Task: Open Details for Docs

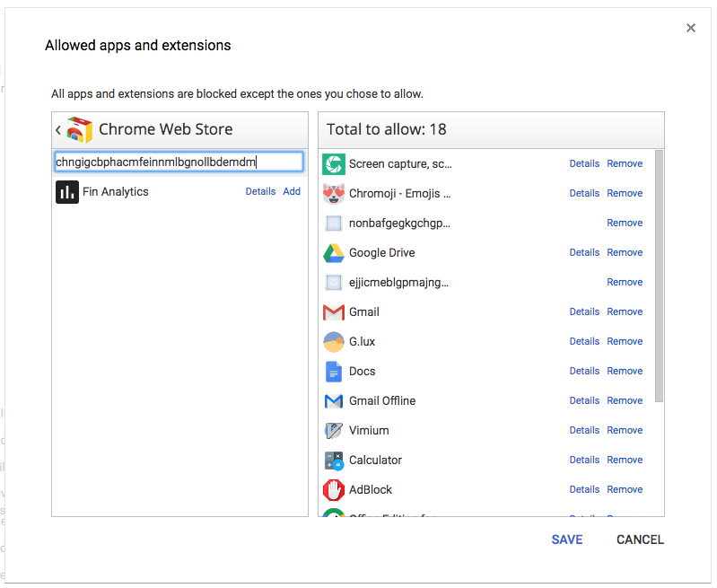Action: tap(584, 371)
